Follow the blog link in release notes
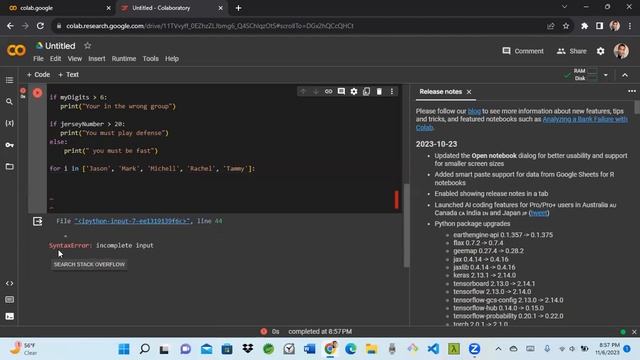Screen dimensions: 640x360 point(474,111)
